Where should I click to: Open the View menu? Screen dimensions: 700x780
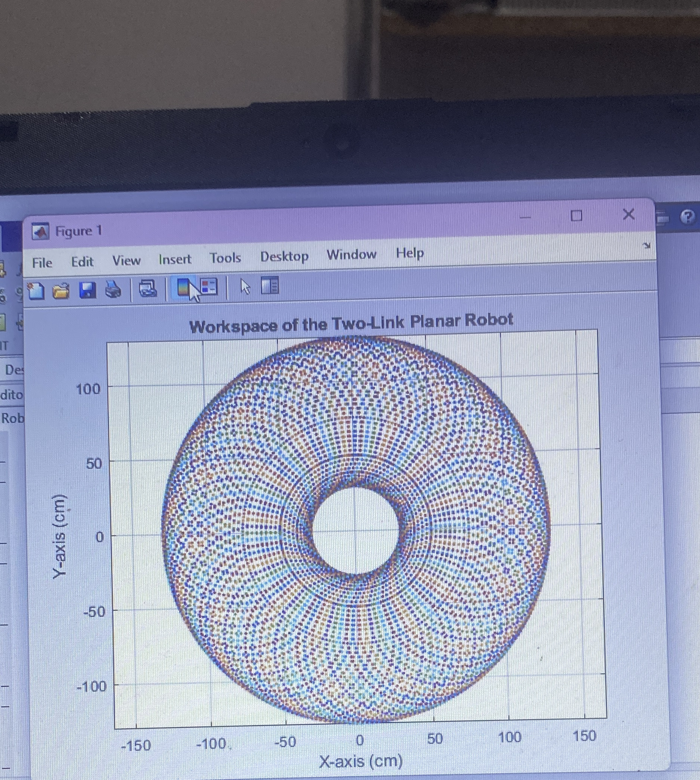coord(126,260)
